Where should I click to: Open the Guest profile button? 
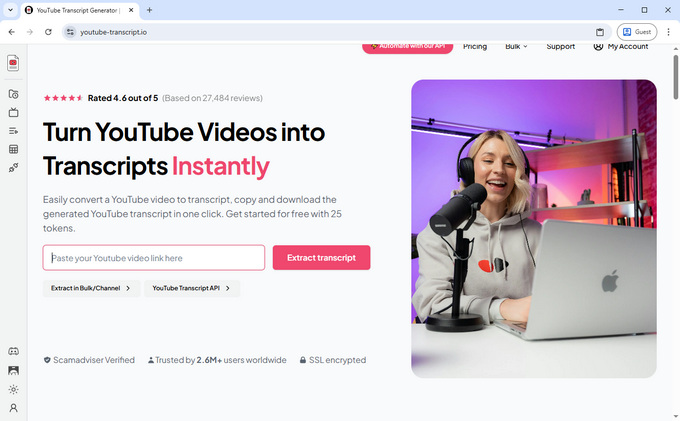pos(637,32)
